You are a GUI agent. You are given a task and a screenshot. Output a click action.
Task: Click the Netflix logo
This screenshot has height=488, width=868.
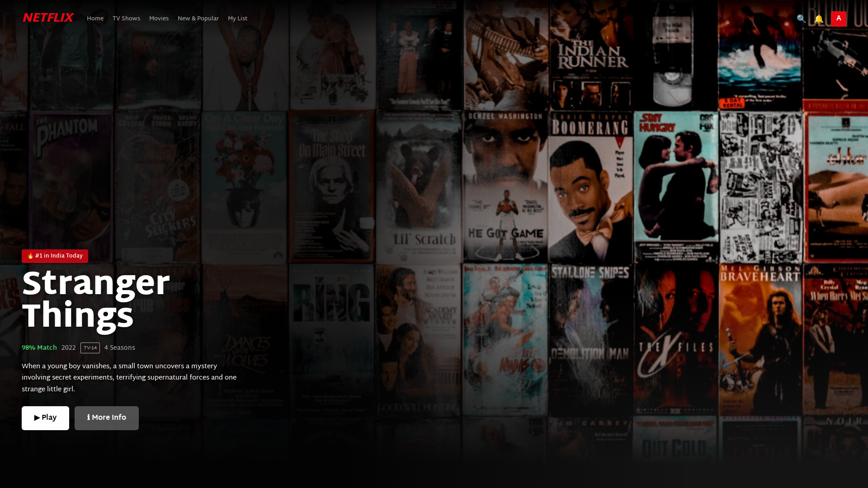(48, 18)
